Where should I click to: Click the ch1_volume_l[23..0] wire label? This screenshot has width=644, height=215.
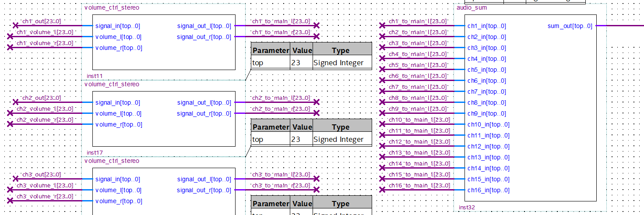pos(45,32)
